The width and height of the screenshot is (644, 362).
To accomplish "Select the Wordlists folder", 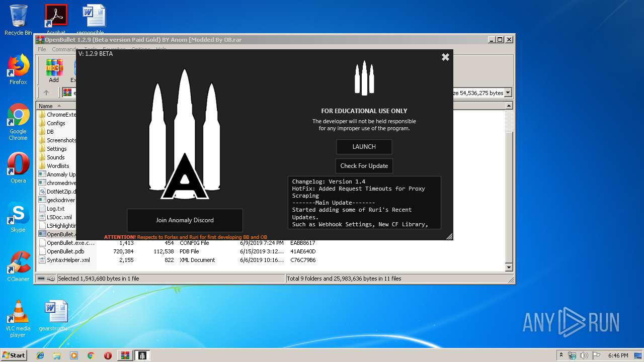I will [54, 166].
